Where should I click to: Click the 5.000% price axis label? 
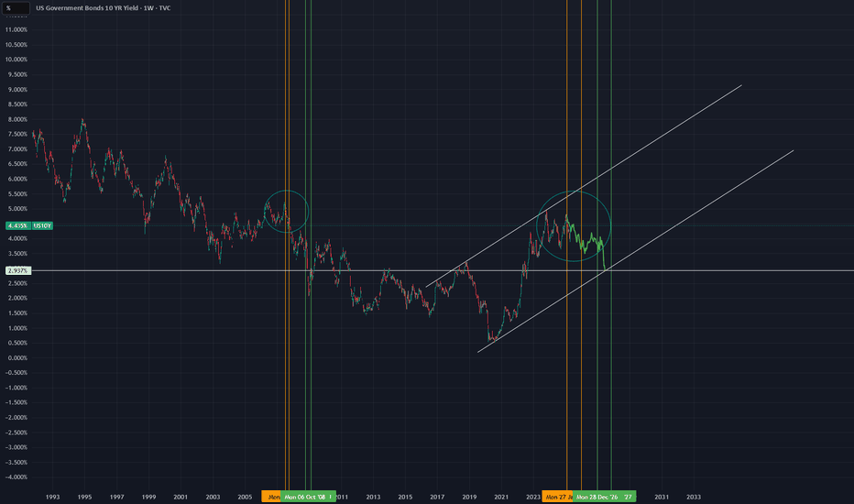click(16, 209)
